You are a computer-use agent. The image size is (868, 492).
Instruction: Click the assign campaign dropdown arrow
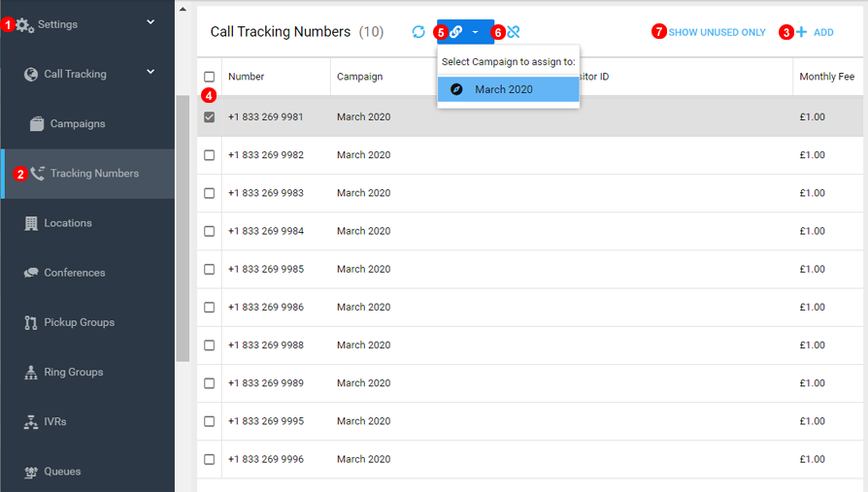[476, 32]
